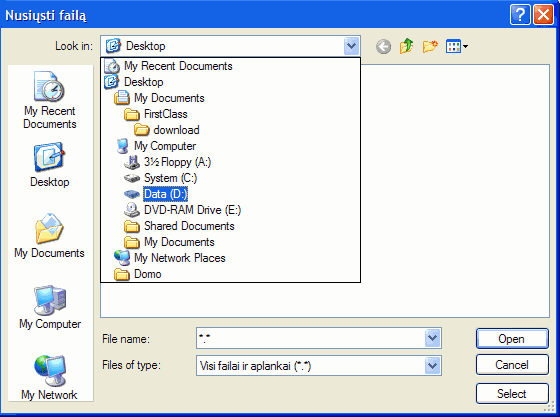Click the Cancel button
The width and height of the screenshot is (560, 417).
click(x=512, y=365)
